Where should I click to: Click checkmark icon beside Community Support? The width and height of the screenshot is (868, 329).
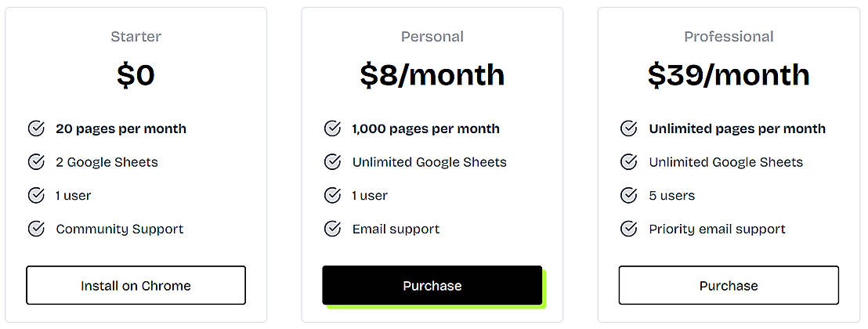[x=36, y=229]
